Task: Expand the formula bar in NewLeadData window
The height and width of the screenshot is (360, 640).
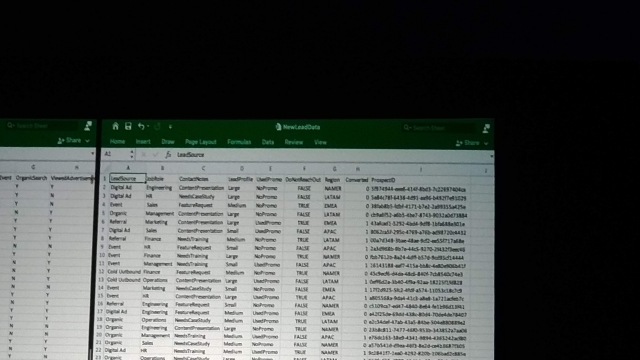Action: click(491, 156)
